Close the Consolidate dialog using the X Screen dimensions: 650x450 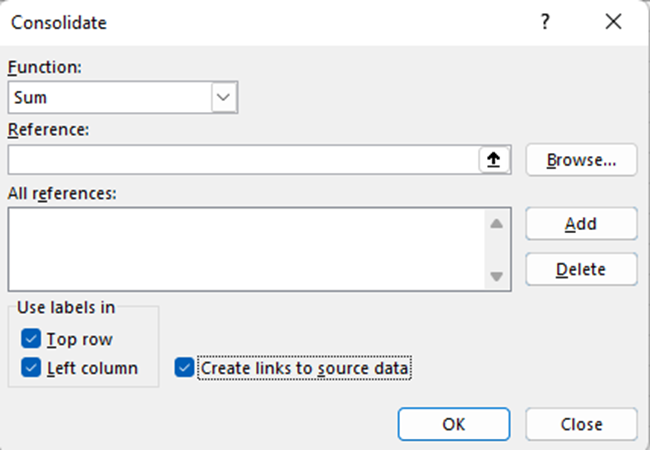point(613,22)
